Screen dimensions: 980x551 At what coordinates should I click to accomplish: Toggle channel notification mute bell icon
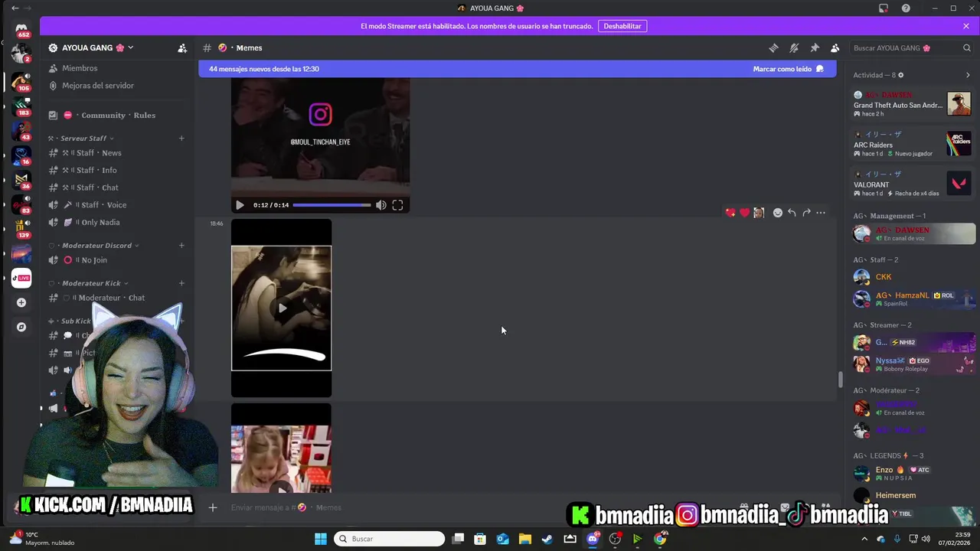tap(794, 47)
